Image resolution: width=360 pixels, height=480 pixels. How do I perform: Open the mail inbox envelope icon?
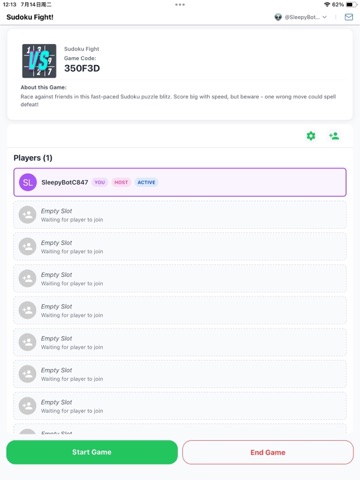(349, 17)
